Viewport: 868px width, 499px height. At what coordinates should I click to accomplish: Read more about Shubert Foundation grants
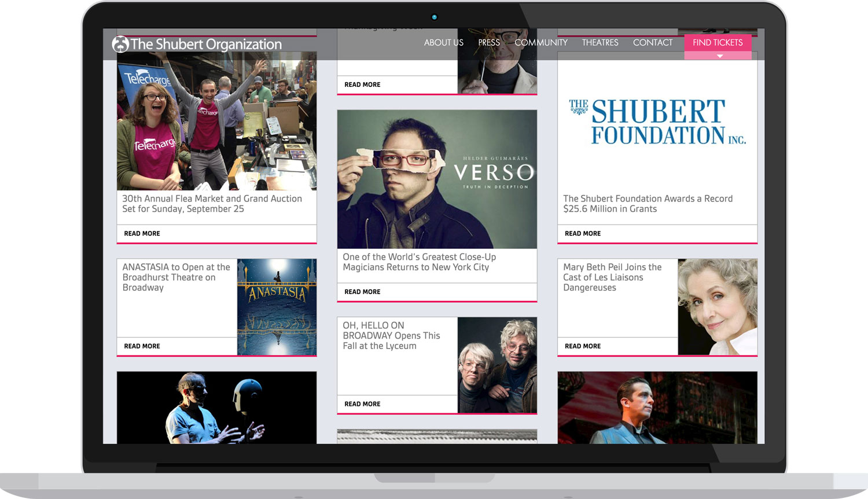coord(582,233)
